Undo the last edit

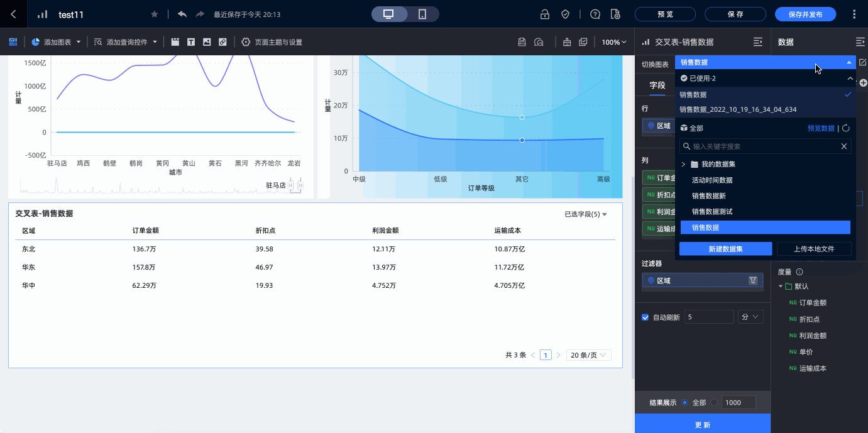pos(182,14)
